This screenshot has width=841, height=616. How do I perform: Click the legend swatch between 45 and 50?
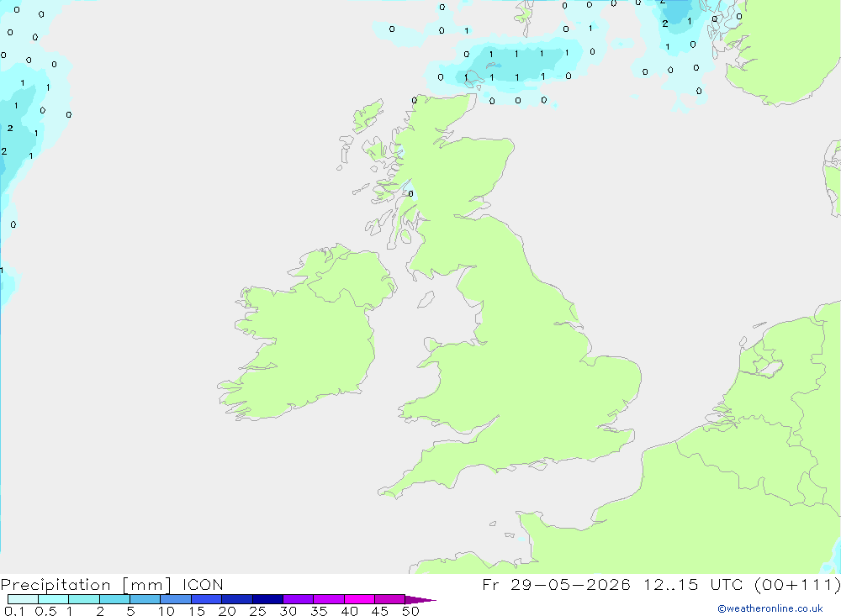390,599
